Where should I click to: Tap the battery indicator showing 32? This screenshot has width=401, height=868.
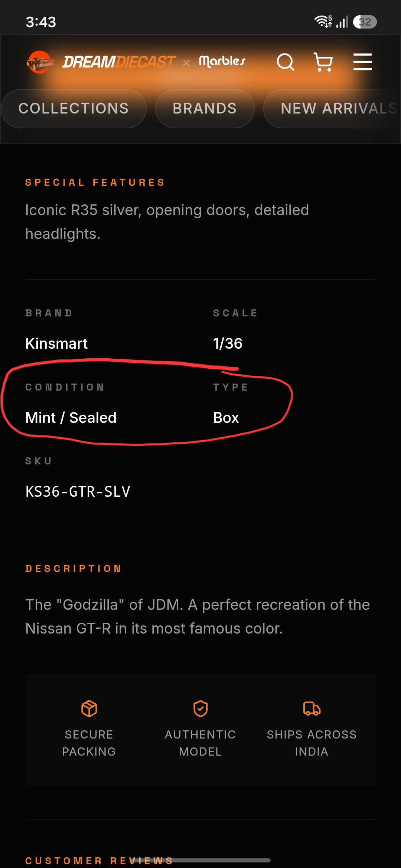[365, 22]
